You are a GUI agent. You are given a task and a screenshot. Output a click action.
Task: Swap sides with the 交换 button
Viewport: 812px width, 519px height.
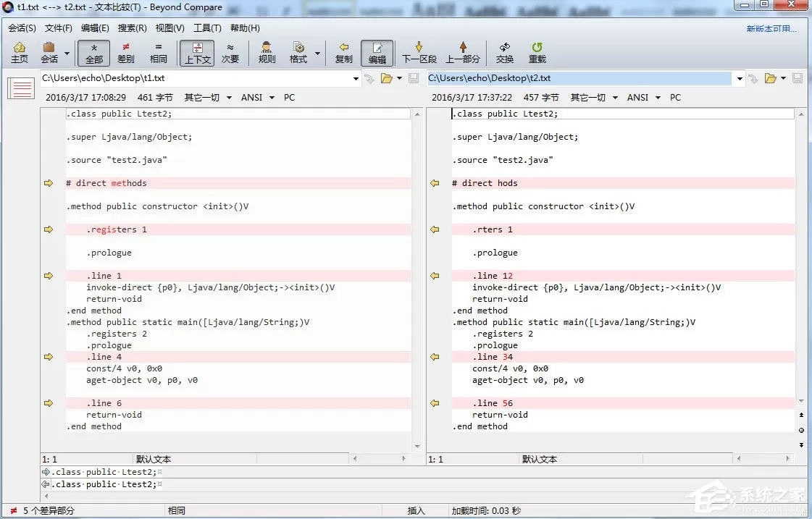(504, 54)
